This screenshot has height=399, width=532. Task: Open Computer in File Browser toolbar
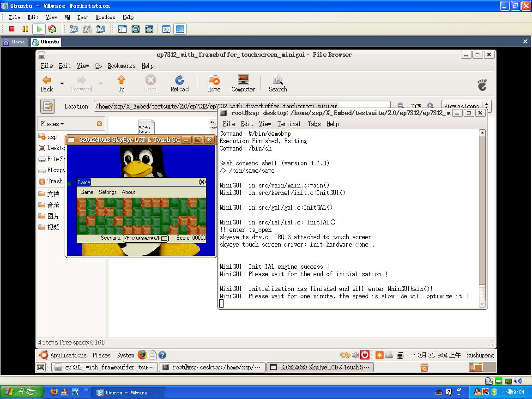coord(243,84)
